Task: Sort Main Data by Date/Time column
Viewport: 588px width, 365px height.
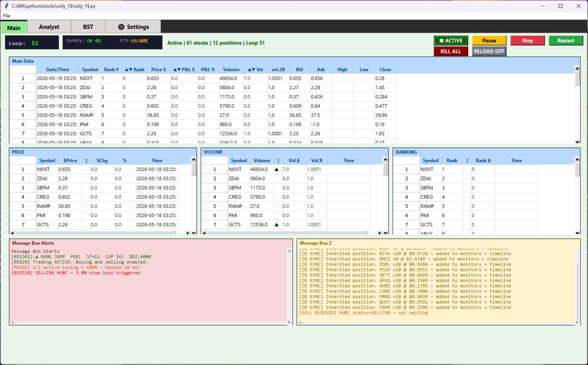Action: [x=58, y=69]
